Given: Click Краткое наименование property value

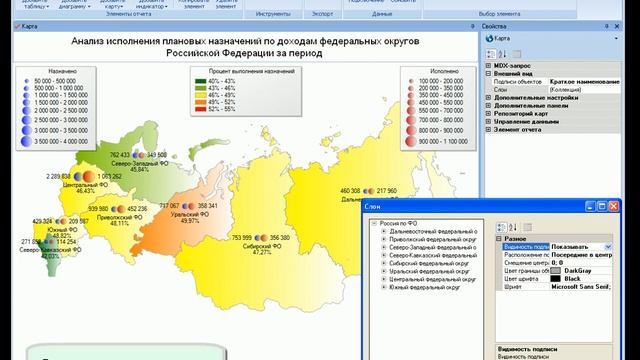Looking at the screenshot, I should click(x=584, y=82).
